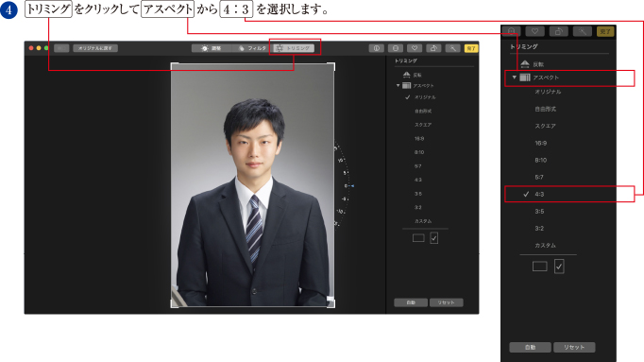
Task: Click 自動 button in enlarged panel
Action: 531,347
